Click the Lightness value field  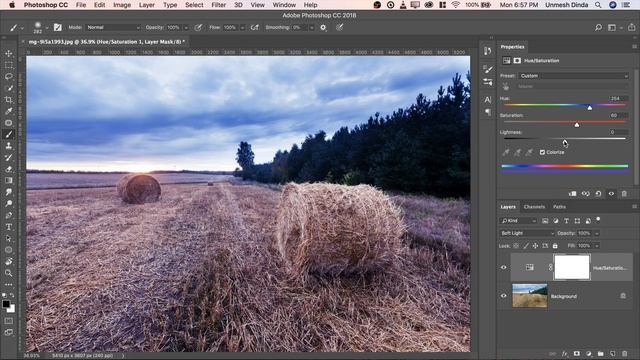click(x=618, y=132)
